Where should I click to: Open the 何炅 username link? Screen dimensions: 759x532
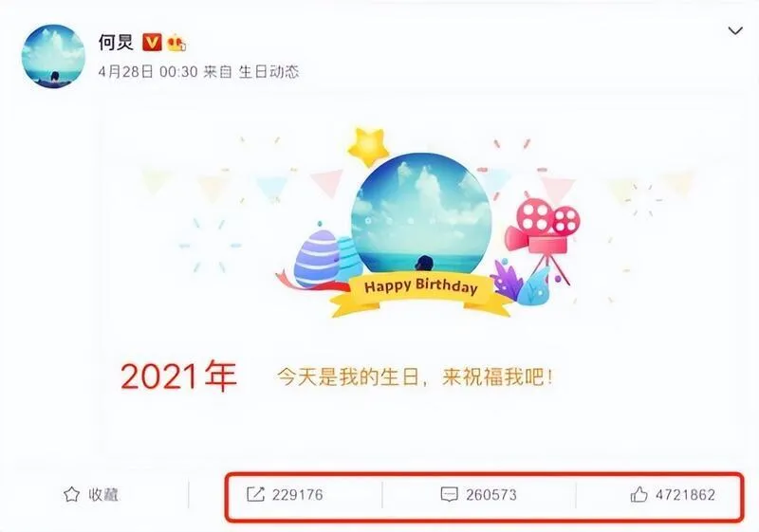tap(116, 42)
